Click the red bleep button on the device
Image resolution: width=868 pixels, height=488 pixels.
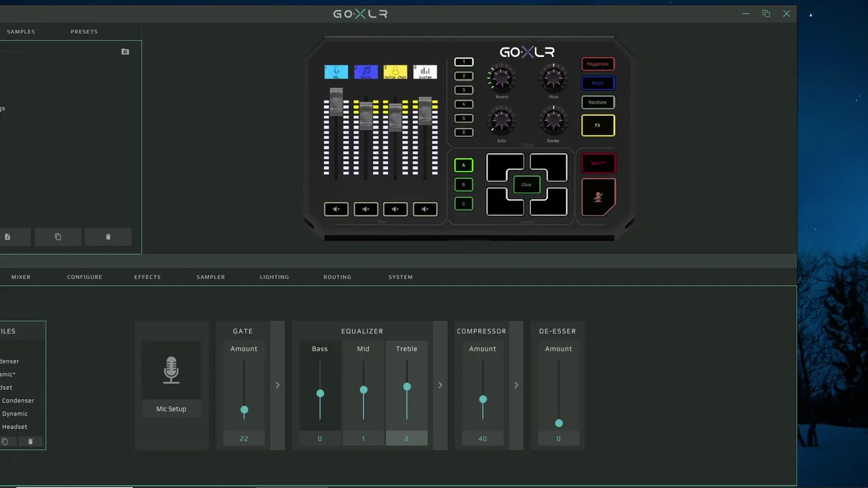[x=598, y=163]
